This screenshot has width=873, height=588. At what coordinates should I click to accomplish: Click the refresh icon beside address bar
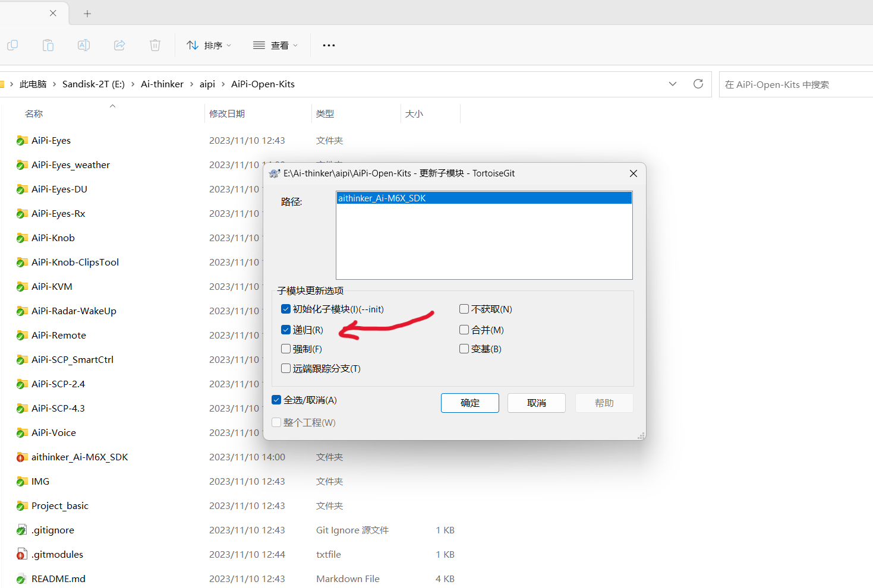(x=698, y=84)
